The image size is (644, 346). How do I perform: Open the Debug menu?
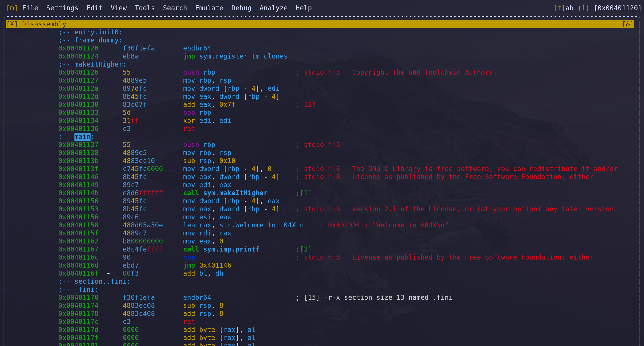(241, 8)
